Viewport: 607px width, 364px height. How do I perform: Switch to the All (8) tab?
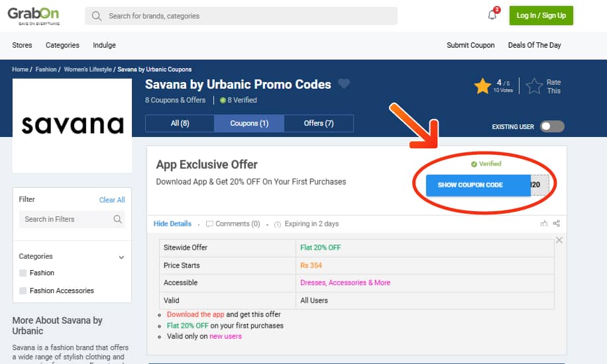(180, 123)
